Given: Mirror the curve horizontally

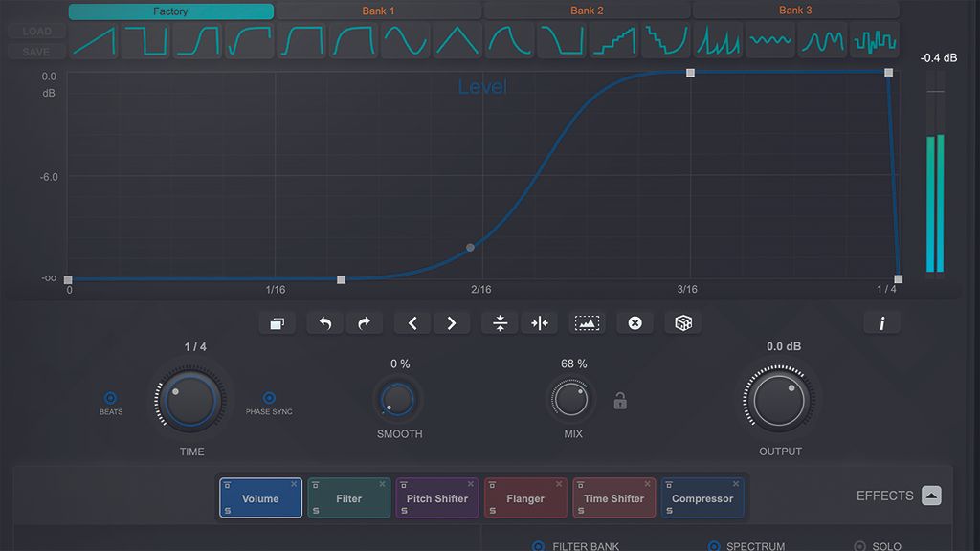Looking at the screenshot, I should point(540,322).
